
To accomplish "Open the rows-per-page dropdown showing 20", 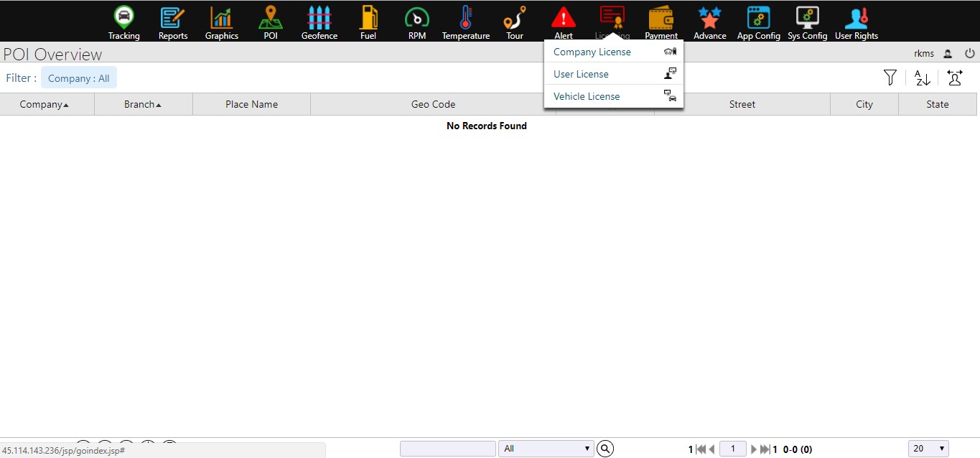I will point(928,449).
